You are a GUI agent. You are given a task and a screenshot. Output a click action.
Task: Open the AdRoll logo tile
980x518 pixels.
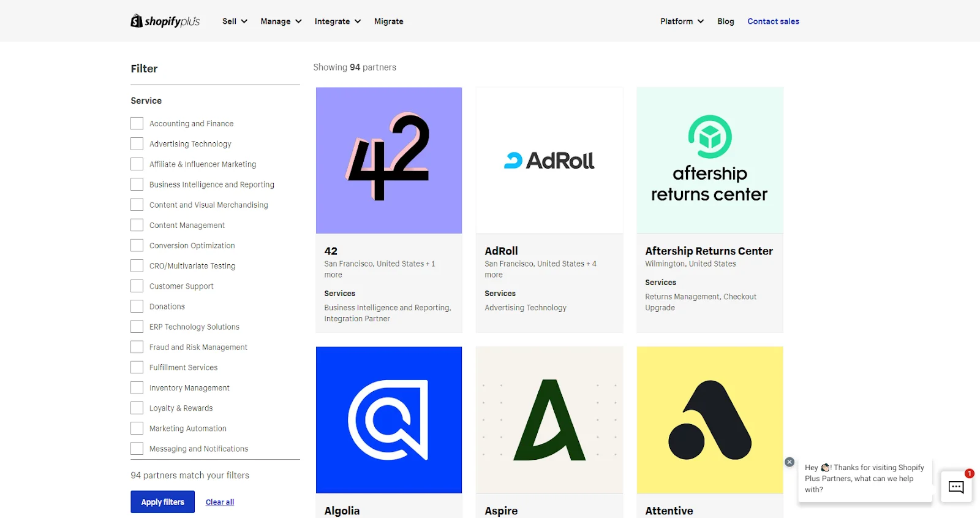[x=549, y=160]
